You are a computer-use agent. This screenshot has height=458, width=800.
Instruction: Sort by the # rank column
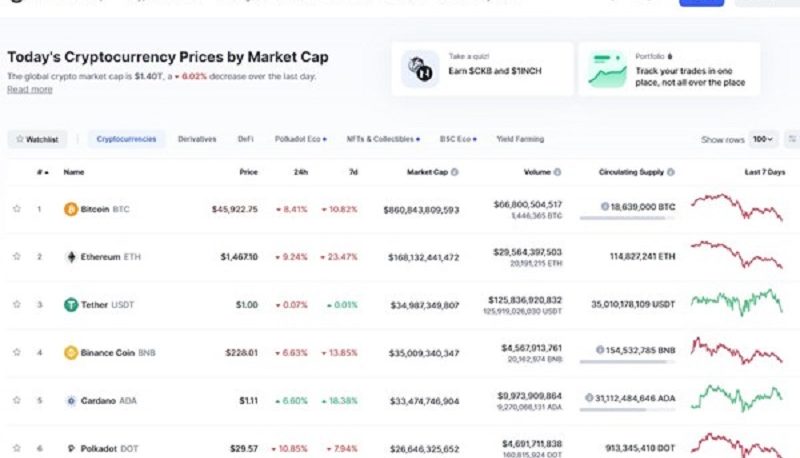42,172
